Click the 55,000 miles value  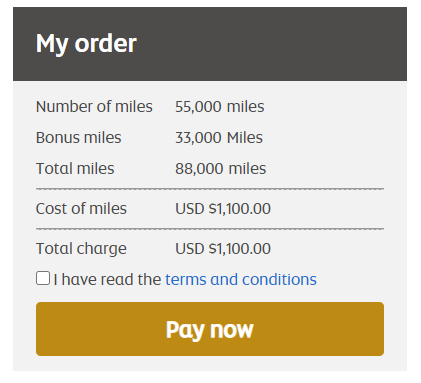[220, 107]
